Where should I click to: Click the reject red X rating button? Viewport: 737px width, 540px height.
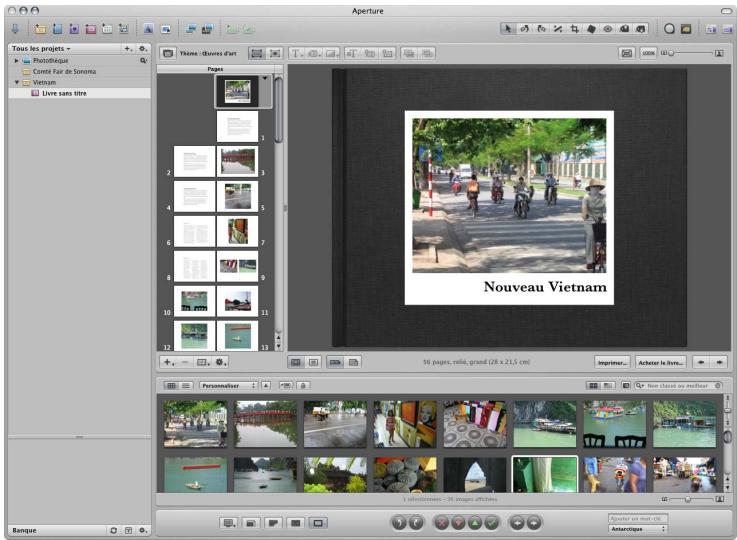click(x=441, y=523)
